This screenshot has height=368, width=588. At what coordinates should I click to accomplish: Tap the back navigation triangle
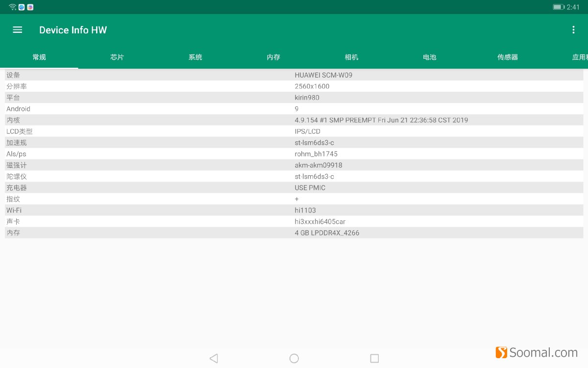coord(214,358)
